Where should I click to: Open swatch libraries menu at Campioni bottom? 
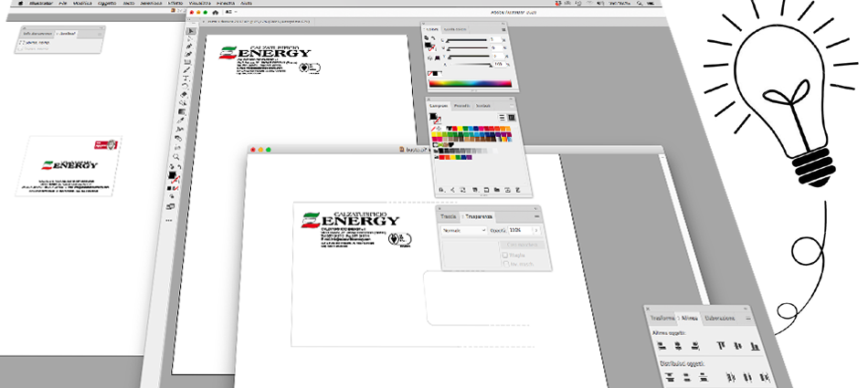(441, 190)
